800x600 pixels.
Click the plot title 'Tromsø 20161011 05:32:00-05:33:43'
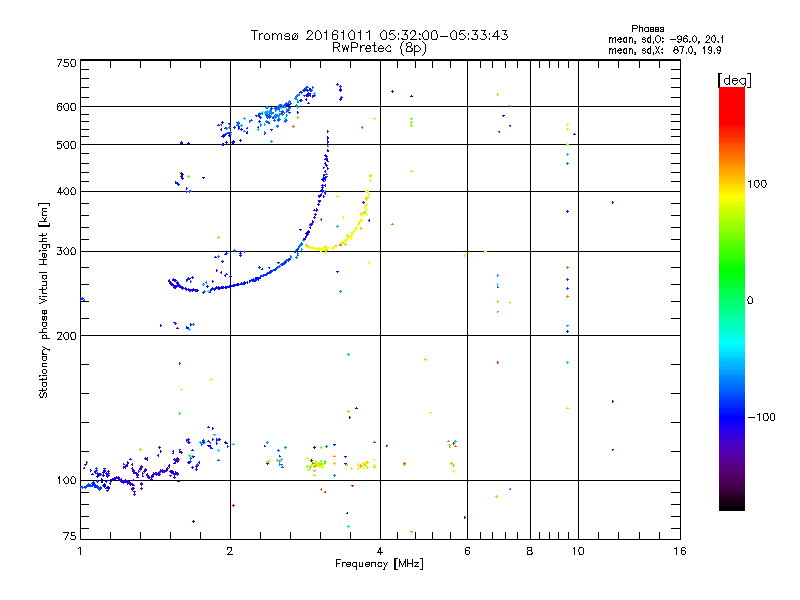click(379, 35)
